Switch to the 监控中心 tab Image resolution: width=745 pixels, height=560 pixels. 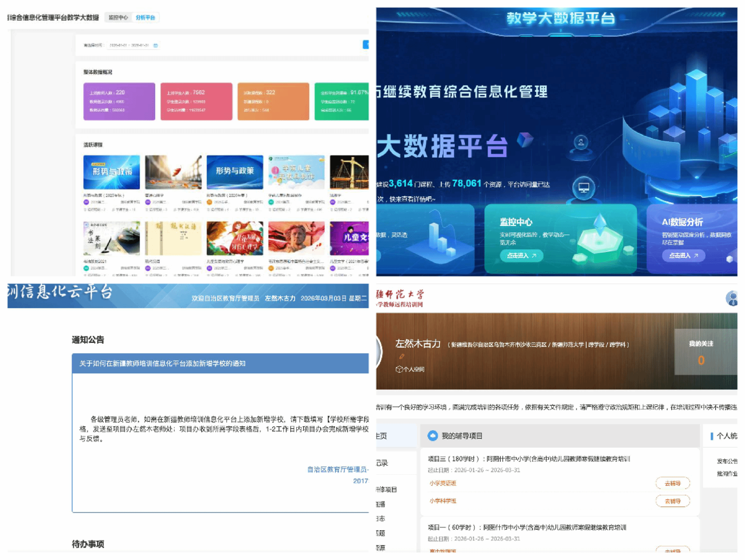119,17
